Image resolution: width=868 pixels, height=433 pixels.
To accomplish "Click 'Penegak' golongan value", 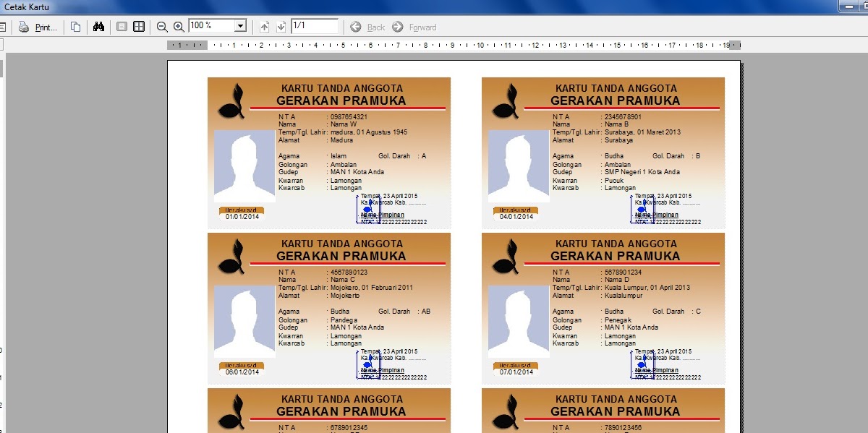I will coord(618,320).
